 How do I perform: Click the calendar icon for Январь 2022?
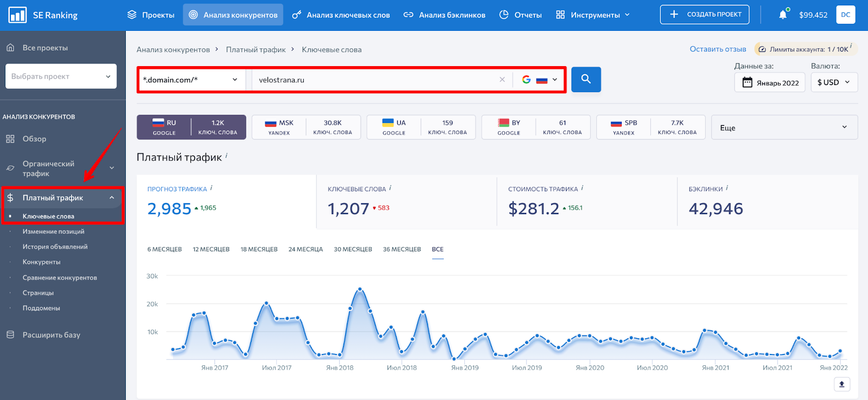[x=748, y=82]
